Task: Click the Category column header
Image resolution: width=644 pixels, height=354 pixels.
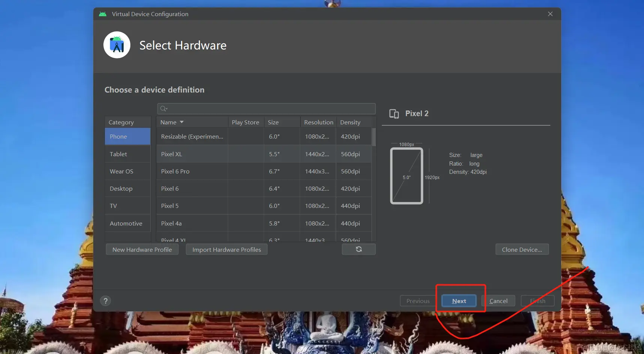Action: click(x=128, y=122)
